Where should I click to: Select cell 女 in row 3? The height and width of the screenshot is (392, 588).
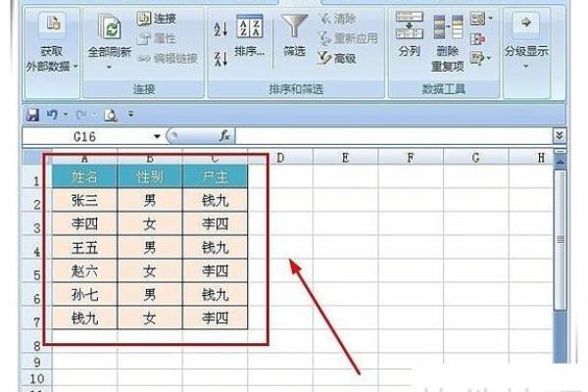150,224
